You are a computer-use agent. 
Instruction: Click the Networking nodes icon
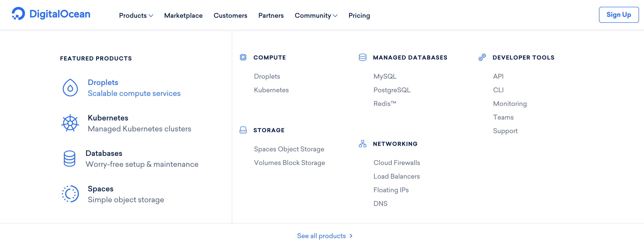click(362, 144)
